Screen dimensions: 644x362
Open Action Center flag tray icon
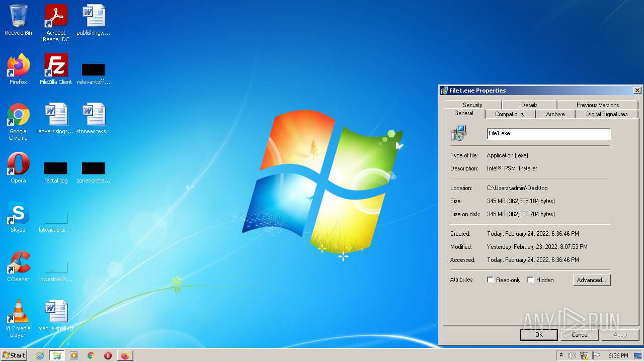(x=596, y=355)
